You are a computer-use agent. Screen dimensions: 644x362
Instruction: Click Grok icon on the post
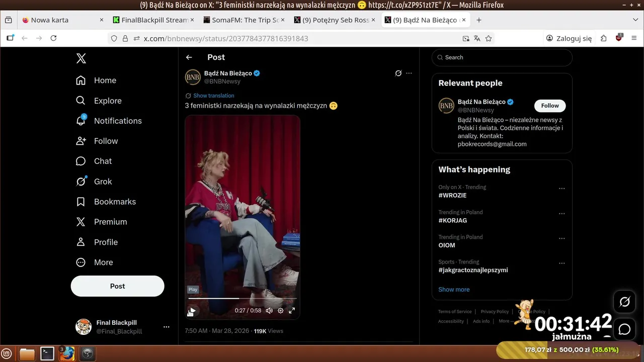398,73
